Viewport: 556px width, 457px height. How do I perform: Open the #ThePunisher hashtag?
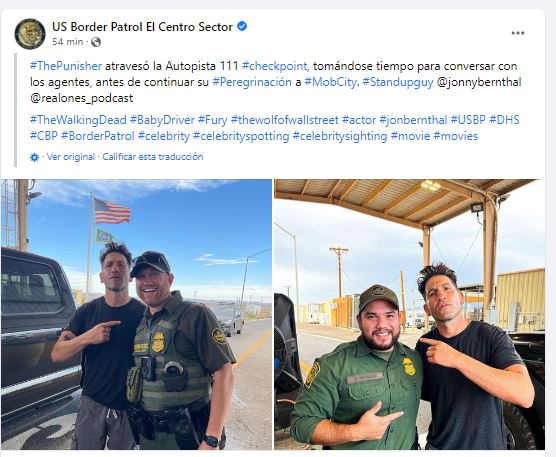pyautogui.click(x=66, y=66)
